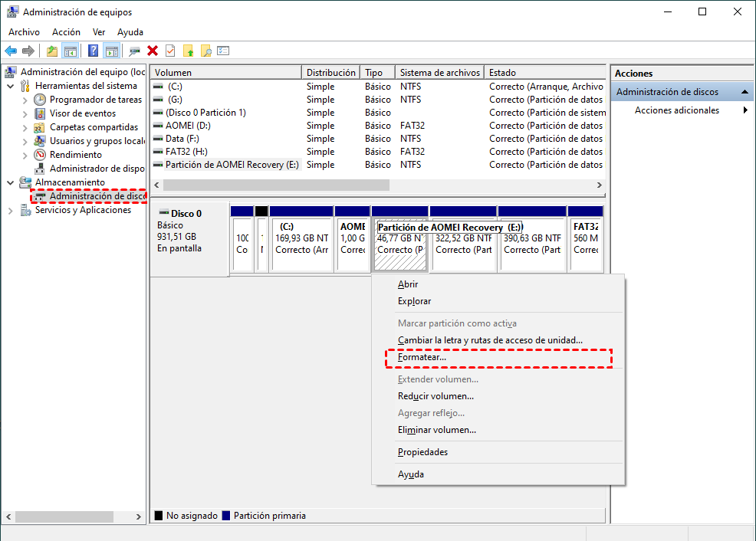Toggle the Show/Hide Console Tree toolbar button
756x541 pixels.
point(71,51)
